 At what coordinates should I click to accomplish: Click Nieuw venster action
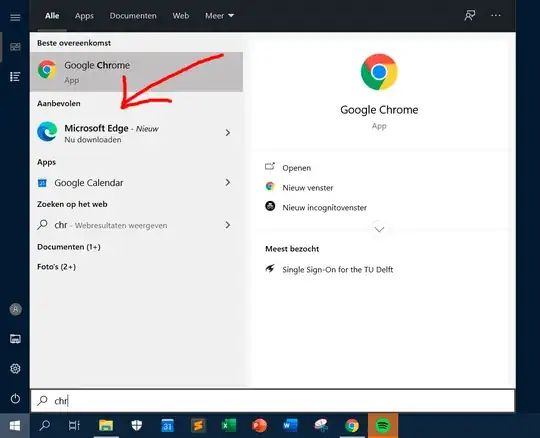299,188
